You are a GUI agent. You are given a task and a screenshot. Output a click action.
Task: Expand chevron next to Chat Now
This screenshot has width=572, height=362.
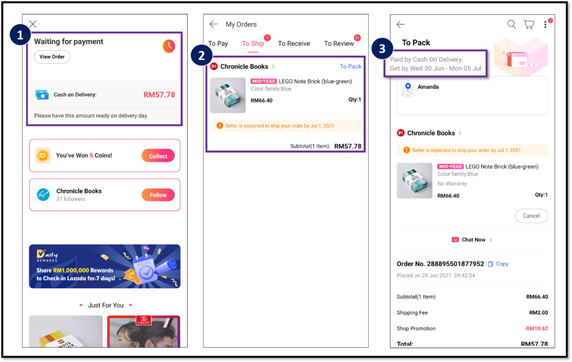coord(491,240)
